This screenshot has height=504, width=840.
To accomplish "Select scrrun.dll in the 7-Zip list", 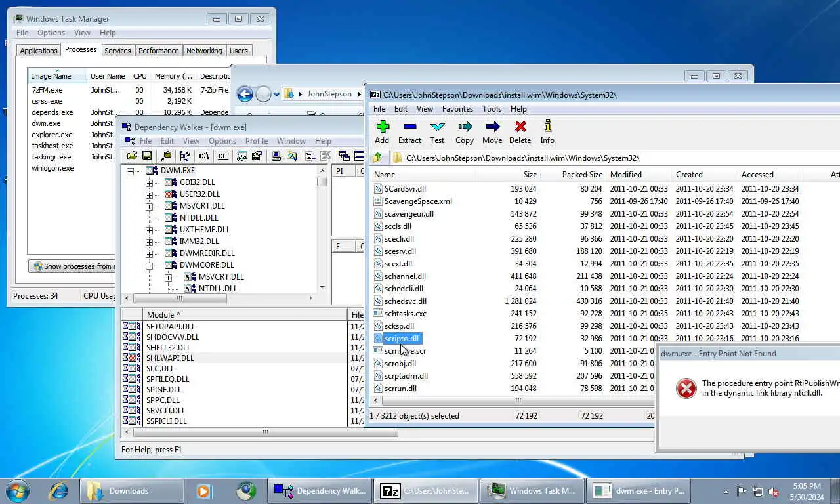I will (400, 388).
